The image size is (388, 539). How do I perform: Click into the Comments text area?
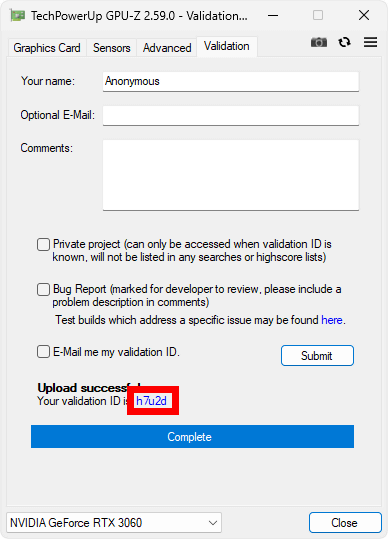231,175
